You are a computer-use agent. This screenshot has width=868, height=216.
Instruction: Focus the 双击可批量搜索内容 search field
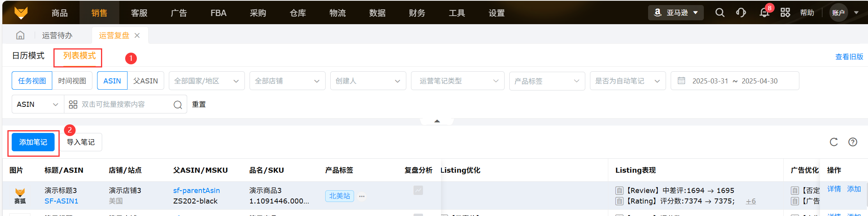tap(126, 104)
